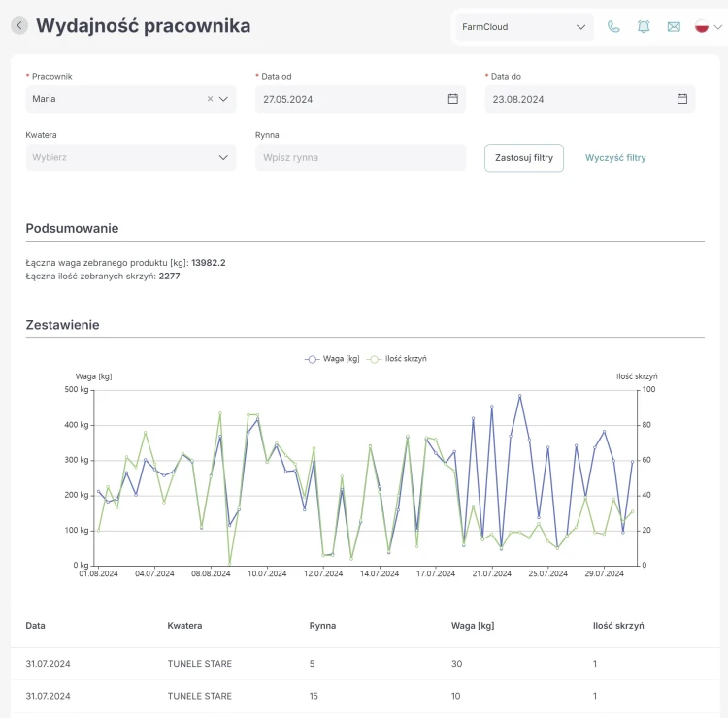This screenshot has width=728, height=718.
Task: Open notifications bell icon
Action: [643, 27]
